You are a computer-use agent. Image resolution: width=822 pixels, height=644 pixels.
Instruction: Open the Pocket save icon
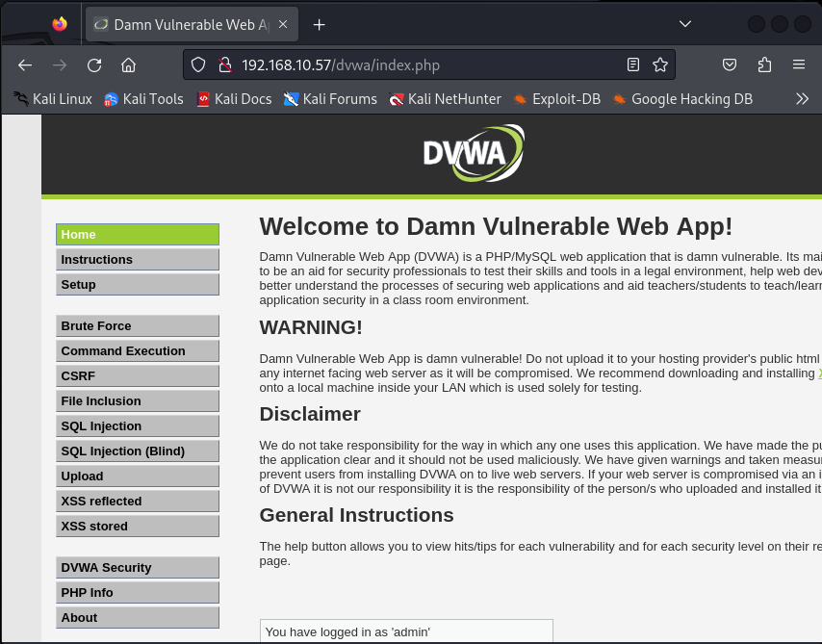click(730, 64)
